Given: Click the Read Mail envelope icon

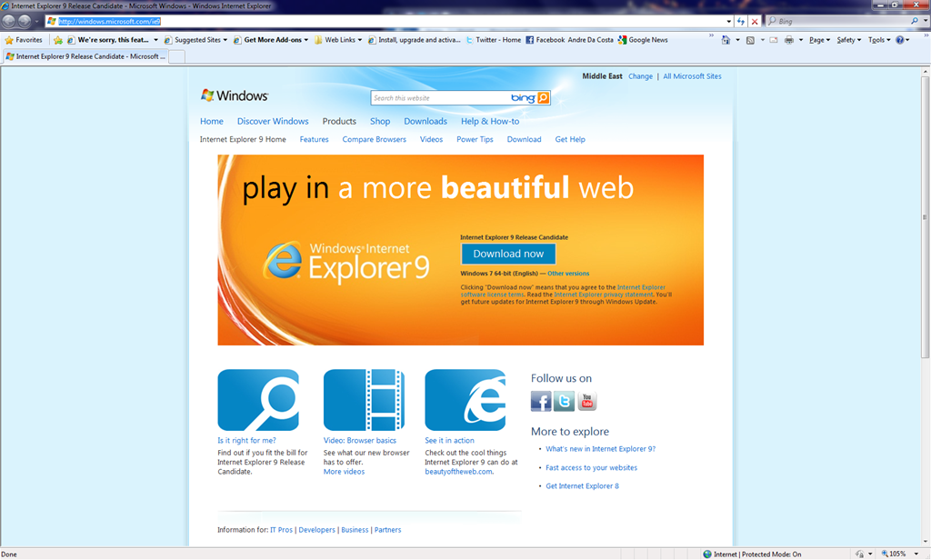Looking at the screenshot, I should click(773, 40).
